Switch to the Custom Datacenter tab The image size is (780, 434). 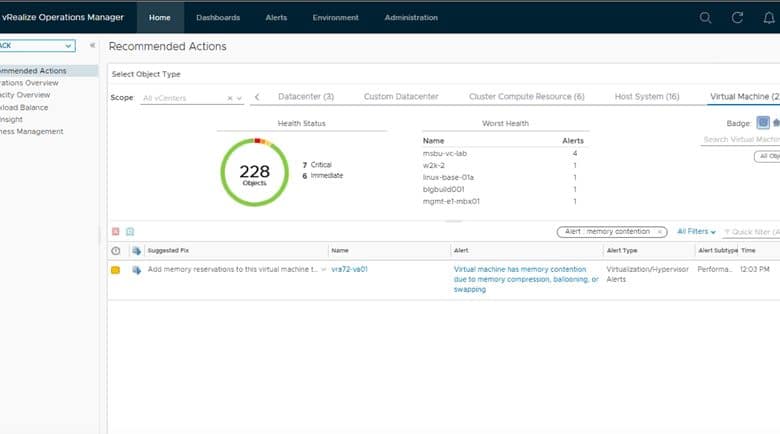click(x=401, y=97)
